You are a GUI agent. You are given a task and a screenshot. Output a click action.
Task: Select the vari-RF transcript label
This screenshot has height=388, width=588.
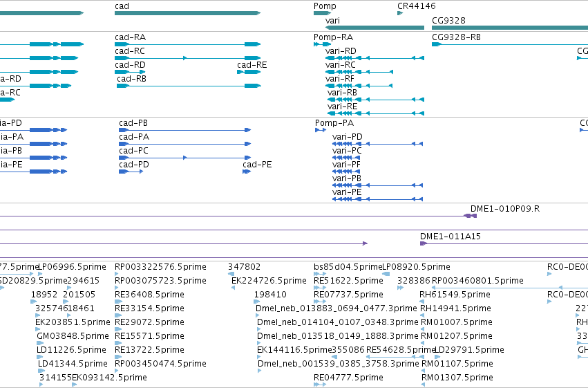(x=340, y=79)
